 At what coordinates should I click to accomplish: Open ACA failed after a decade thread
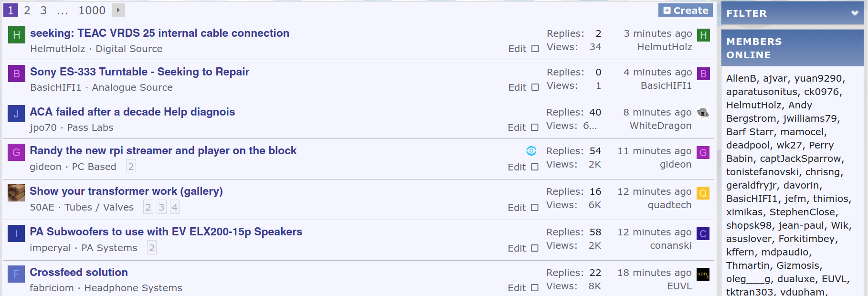click(x=132, y=112)
